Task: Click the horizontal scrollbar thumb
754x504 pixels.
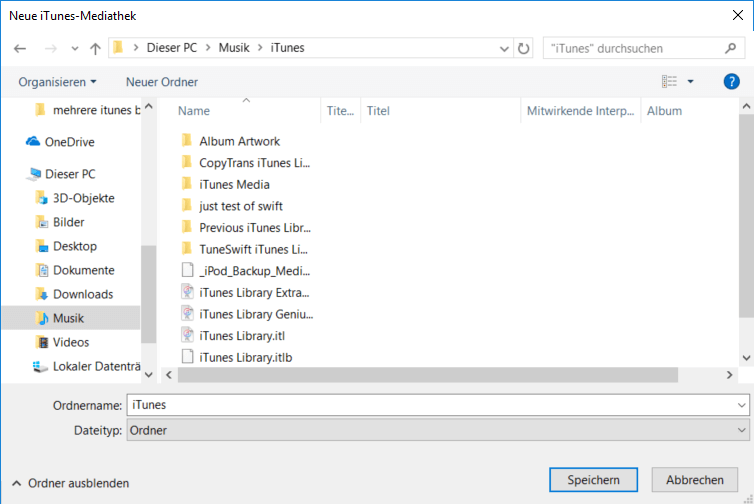Action: [x=428, y=375]
